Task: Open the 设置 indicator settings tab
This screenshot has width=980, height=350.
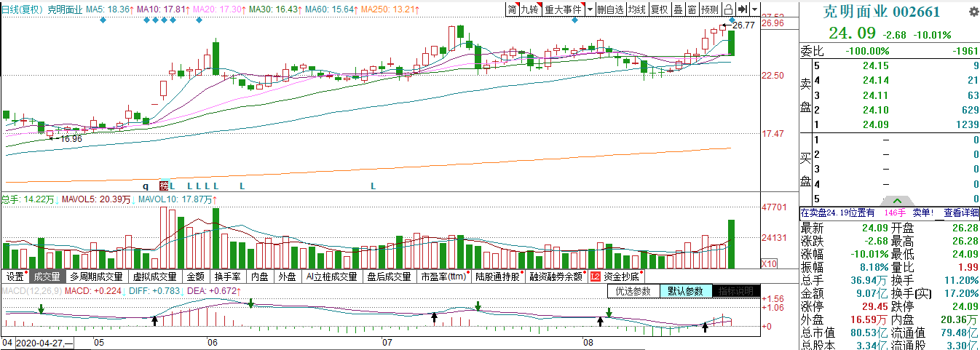Action: coord(15,277)
